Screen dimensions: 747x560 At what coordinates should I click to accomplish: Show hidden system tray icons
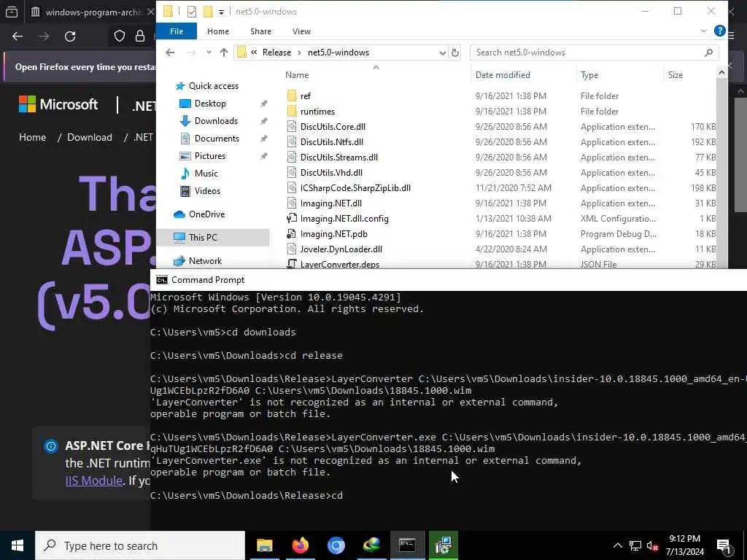(617, 545)
